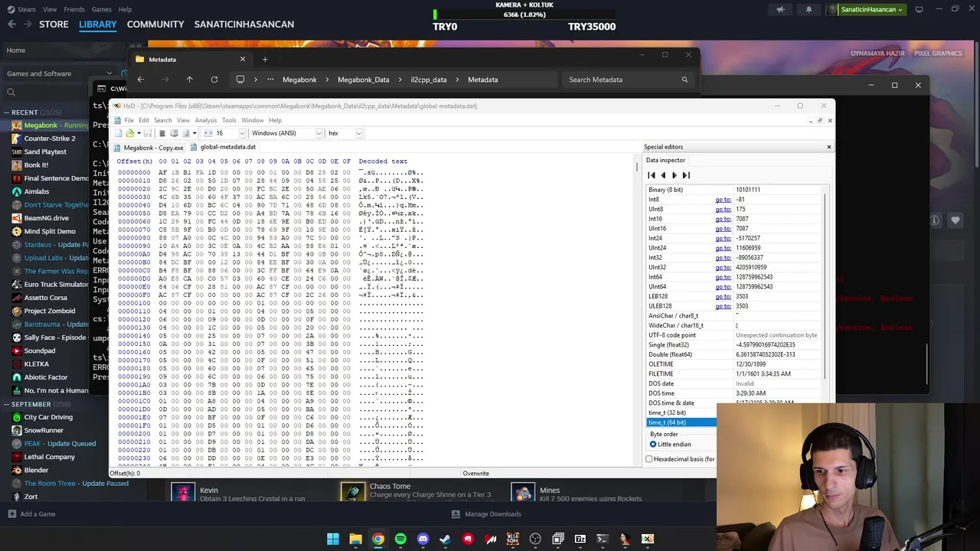980x551 pixels.
Task: Open Manage Downloads in Steam
Action: pos(486,514)
